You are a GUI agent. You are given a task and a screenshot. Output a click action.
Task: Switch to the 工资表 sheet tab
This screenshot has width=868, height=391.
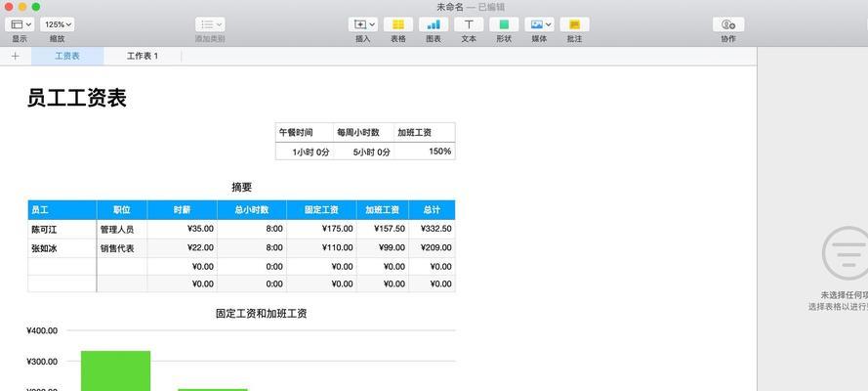click(67, 56)
